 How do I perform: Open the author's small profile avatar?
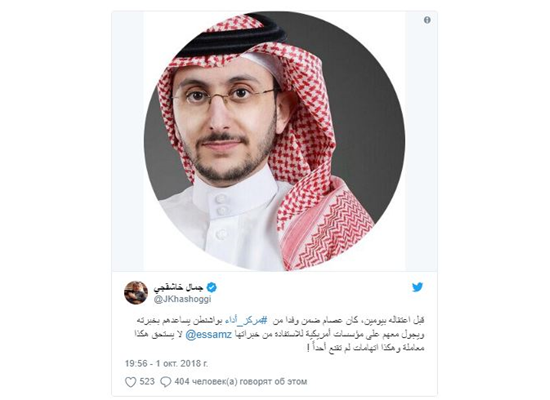click(136, 293)
